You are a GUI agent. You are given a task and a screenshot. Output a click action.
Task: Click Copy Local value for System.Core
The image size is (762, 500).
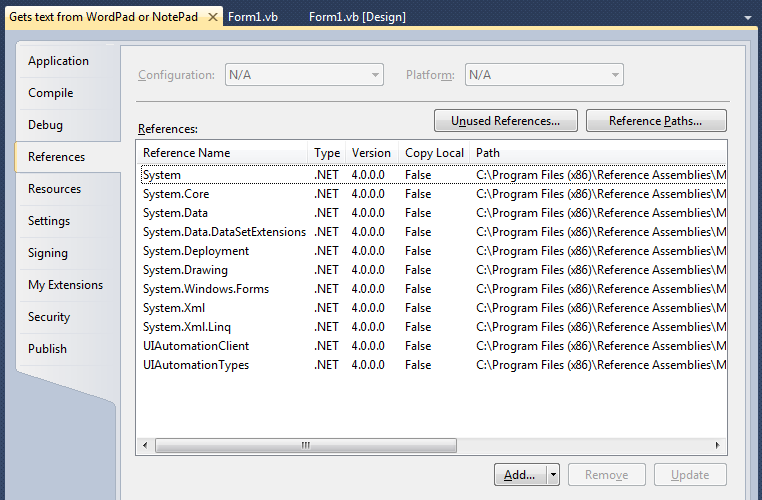(x=418, y=194)
